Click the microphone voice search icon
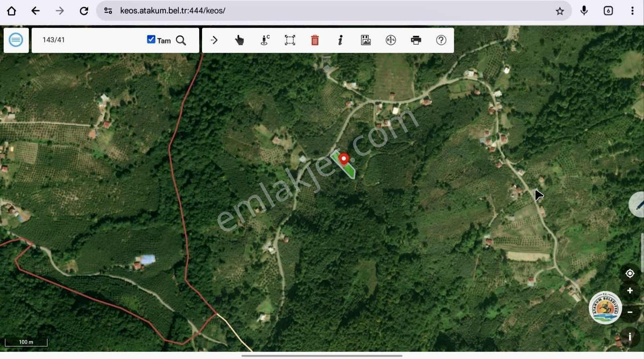644x359 pixels. (x=584, y=11)
